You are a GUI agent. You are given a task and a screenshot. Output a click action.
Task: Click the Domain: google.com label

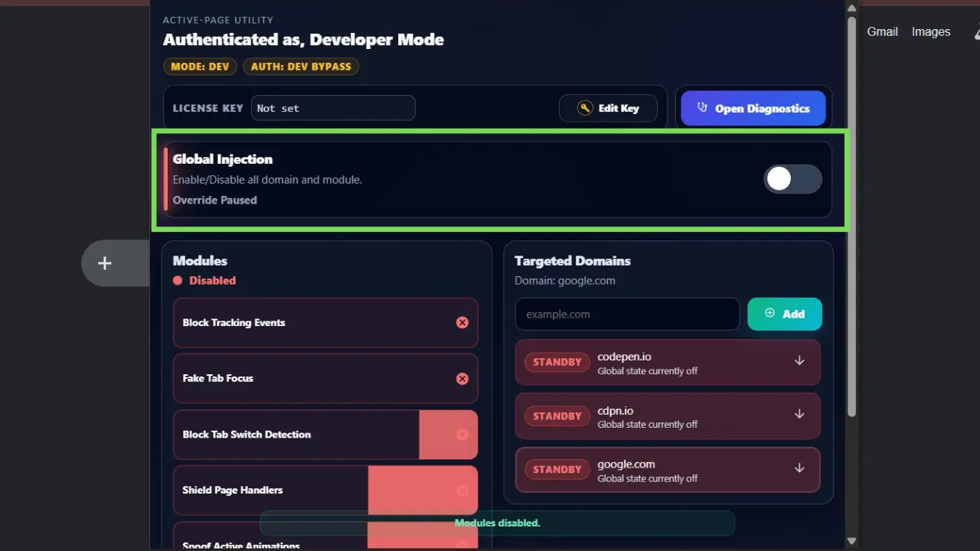pyautogui.click(x=565, y=280)
